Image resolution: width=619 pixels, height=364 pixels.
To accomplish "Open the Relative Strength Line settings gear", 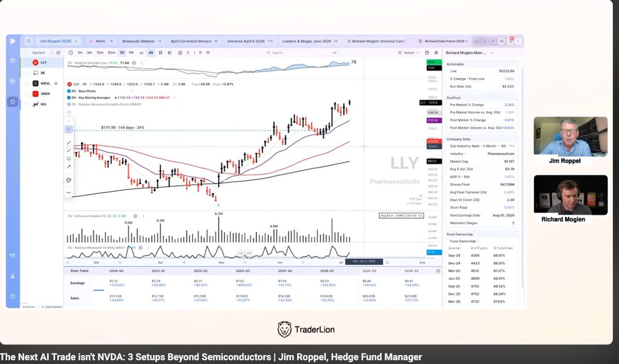I will (134, 63).
